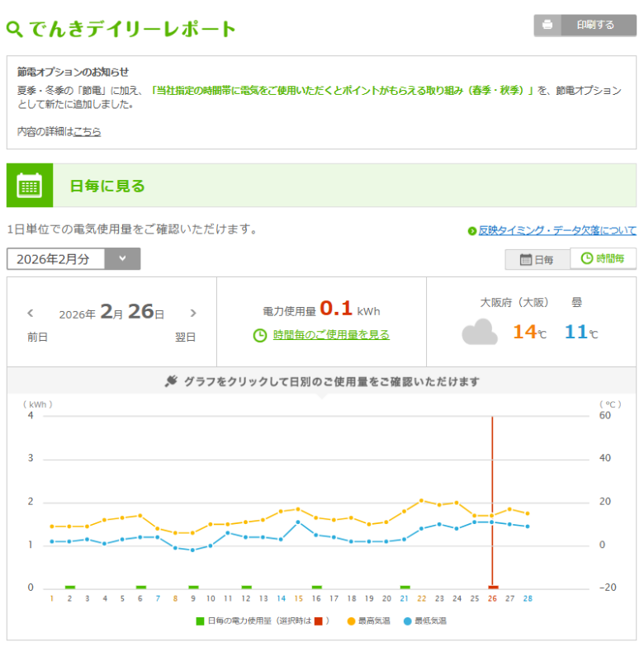Click the x-axis label for day 15

tap(299, 599)
